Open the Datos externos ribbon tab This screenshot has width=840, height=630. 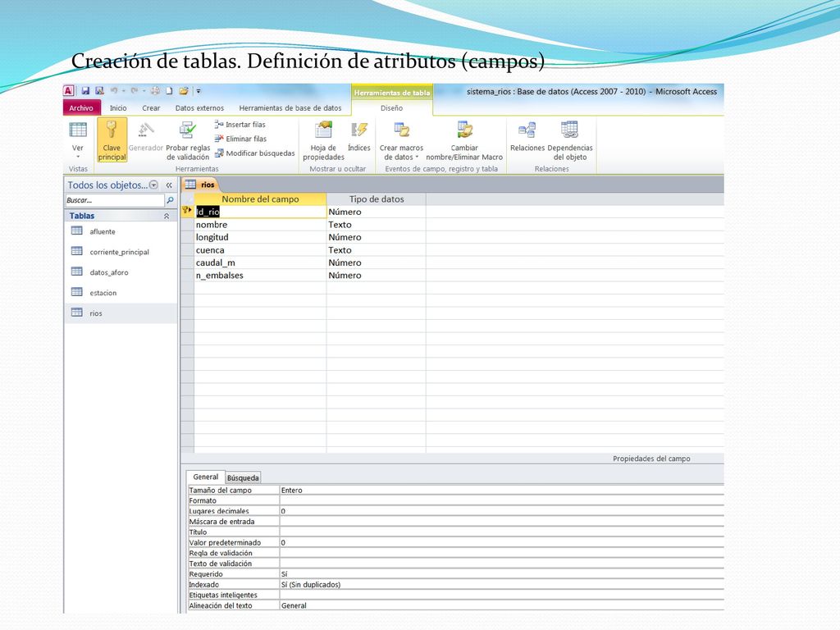pos(200,107)
